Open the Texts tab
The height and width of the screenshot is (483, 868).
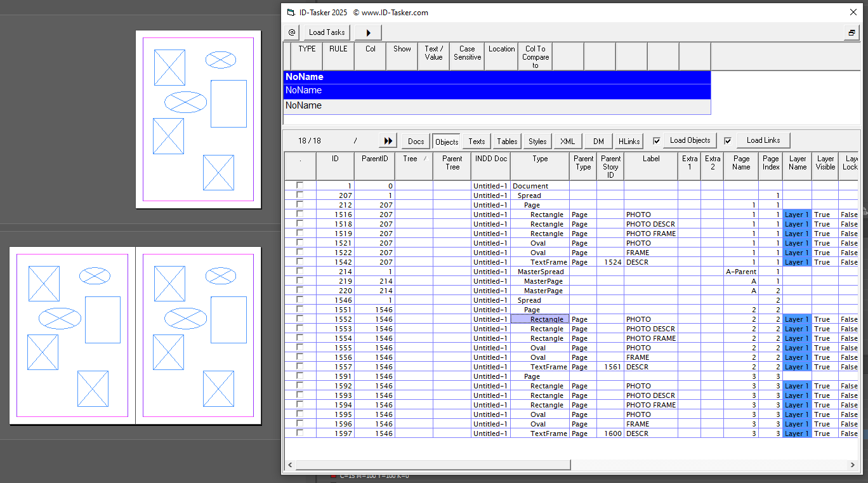[477, 140]
